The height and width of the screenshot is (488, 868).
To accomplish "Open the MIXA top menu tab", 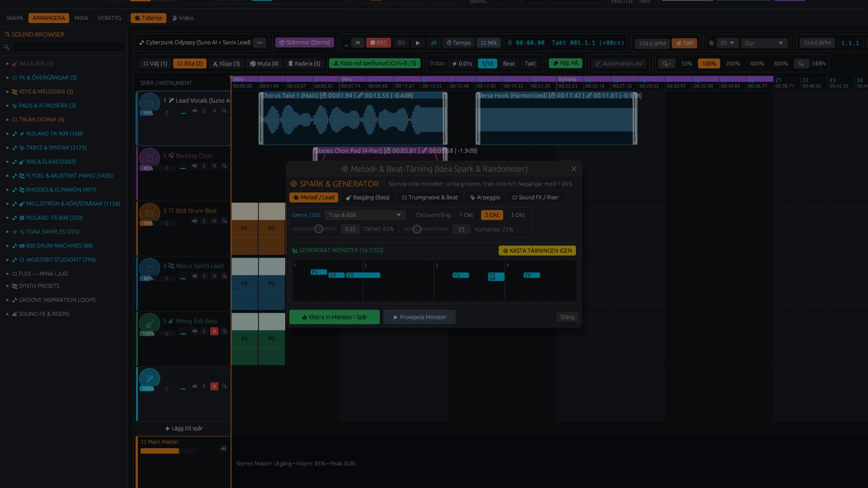I will pos(81,18).
